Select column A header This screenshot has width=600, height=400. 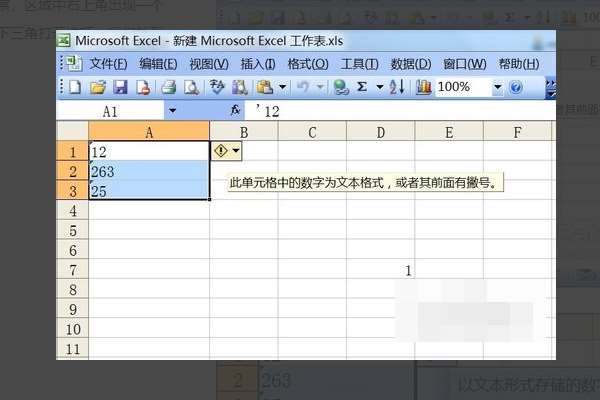pyautogui.click(x=149, y=132)
